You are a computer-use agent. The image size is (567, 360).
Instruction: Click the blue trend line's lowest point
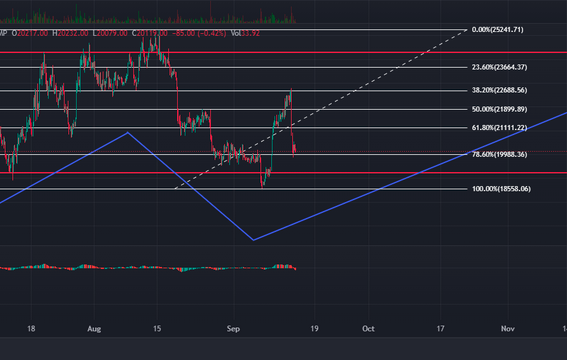coord(253,240)
